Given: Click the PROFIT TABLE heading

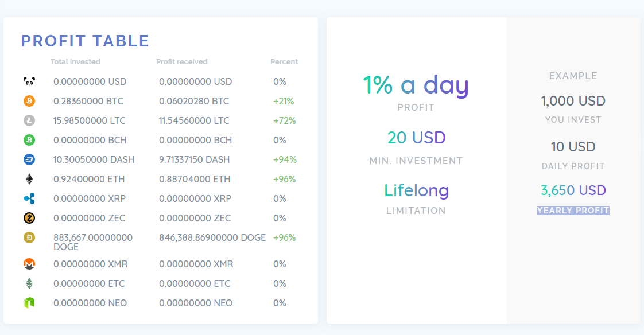Looking at the screenshot, I should (85, 41).
